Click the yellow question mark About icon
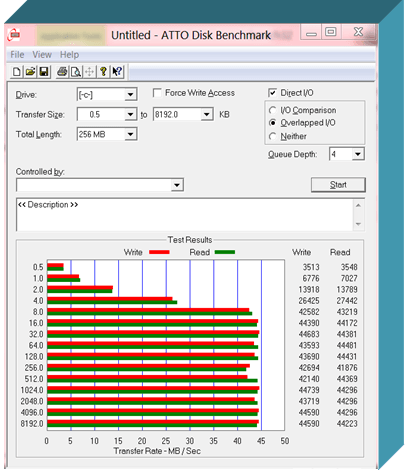 pos(103,71)
